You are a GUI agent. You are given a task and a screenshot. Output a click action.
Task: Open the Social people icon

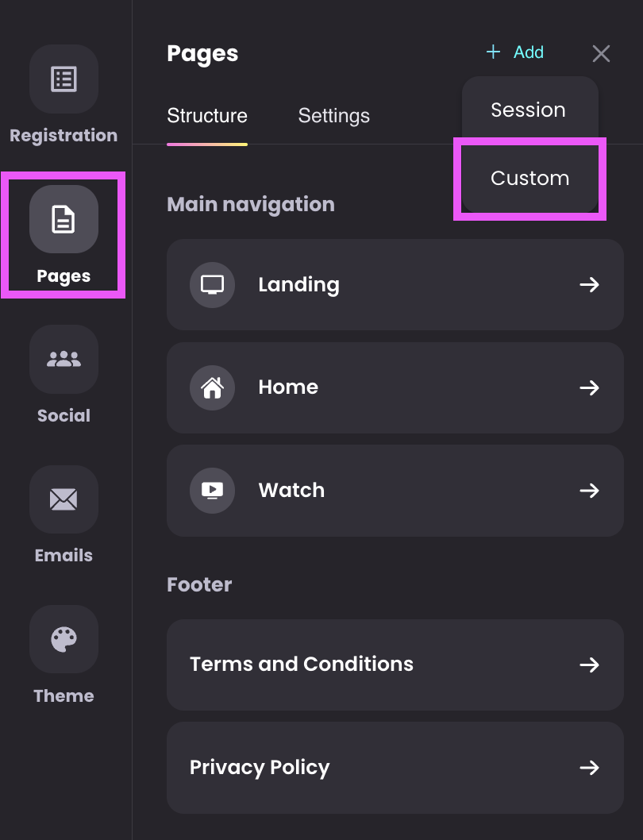(x=64, y=359)
